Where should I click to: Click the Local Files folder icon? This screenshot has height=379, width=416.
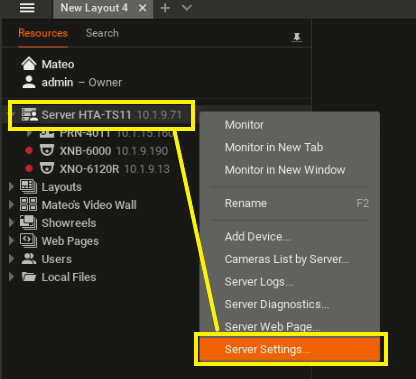pyautogui.click(x=29, y=276)
